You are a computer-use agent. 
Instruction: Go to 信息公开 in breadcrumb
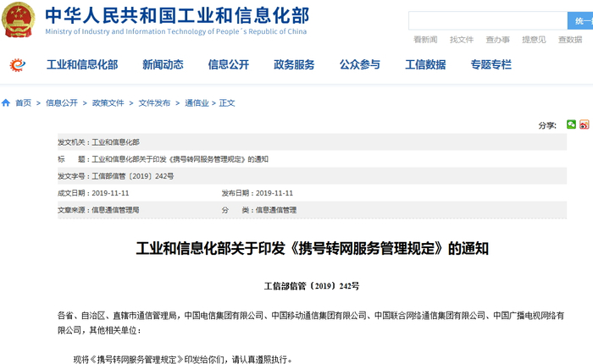[x=62, y=102]
